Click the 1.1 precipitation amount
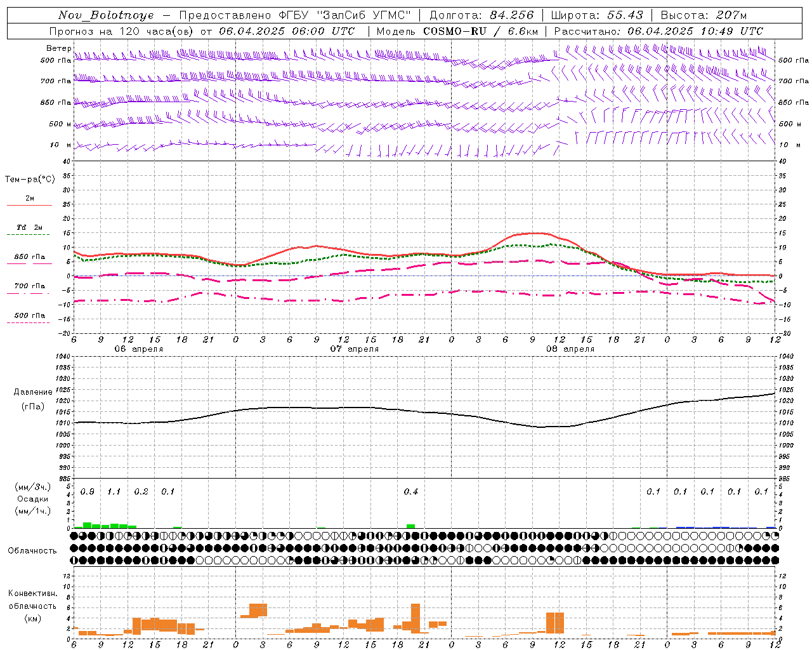The image size is (812, 650). coord(114,492)
